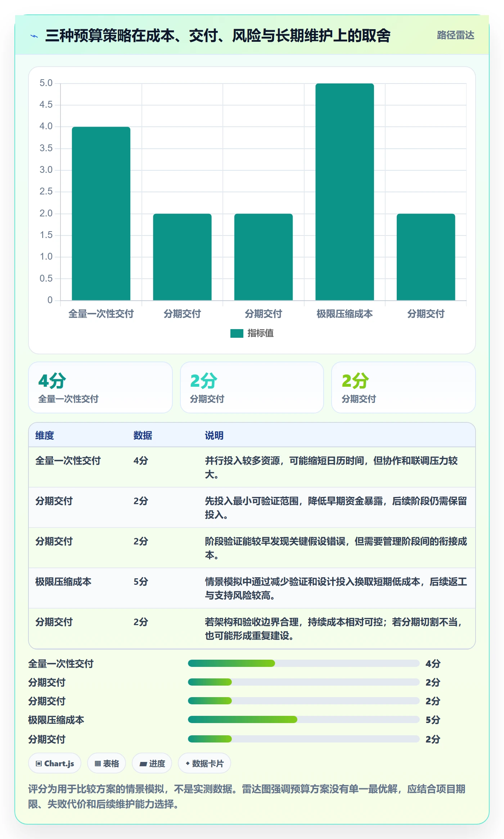Toggle the 指标值 legend color swatch

[237, 333]
